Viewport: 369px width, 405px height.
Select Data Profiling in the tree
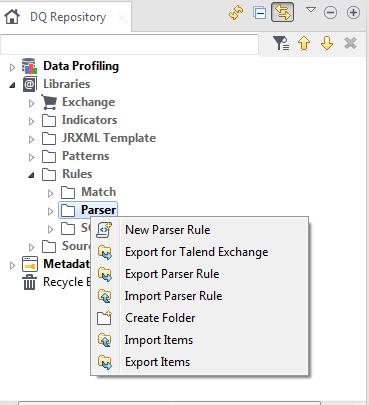tap(81, 66)
